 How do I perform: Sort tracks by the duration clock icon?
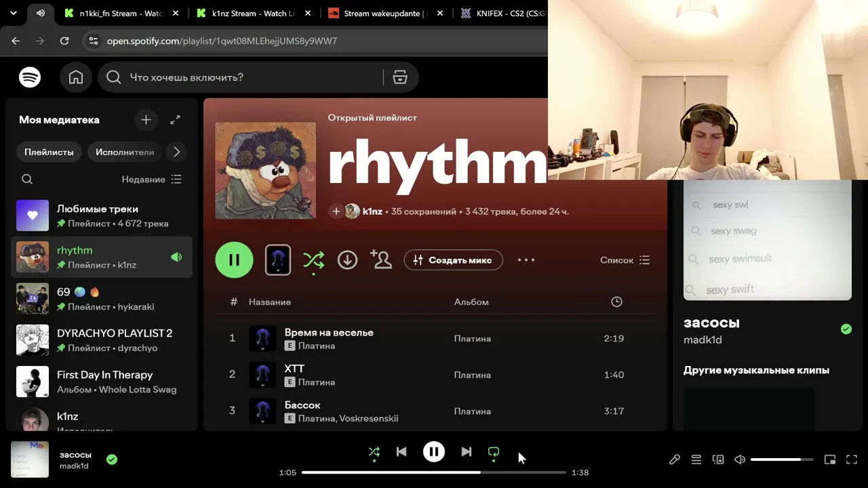click(x=616, y=302)
